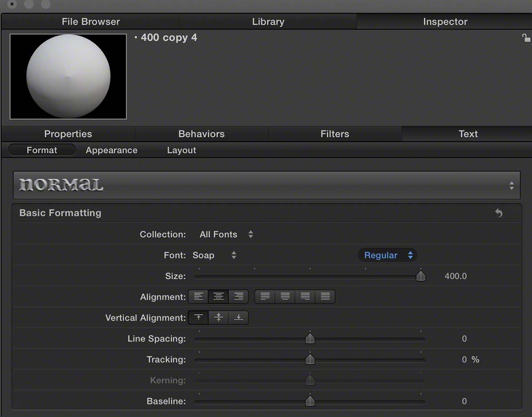Toggle the Inspector lock icon

tap(526, 38)
